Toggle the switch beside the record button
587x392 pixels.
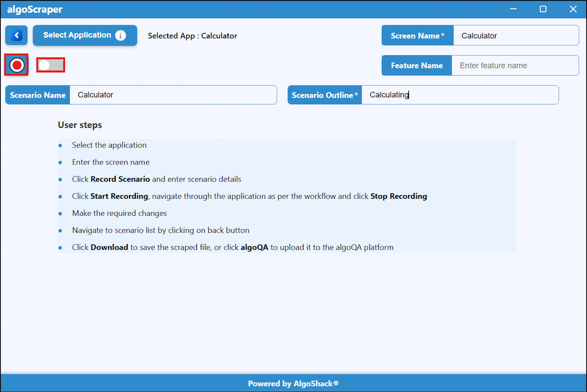(51, 65)
